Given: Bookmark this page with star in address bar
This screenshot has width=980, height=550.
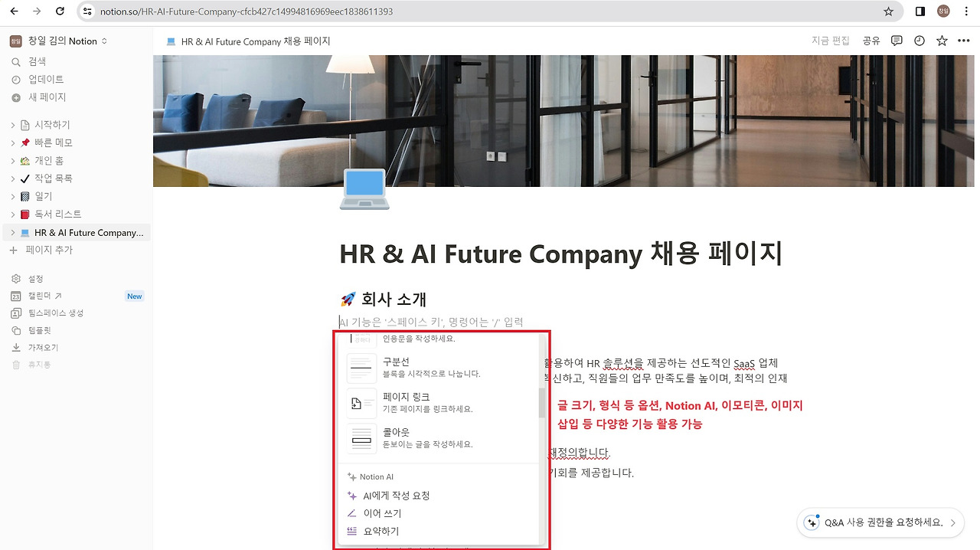Looking at the screenshot, I should tap(888, 11).
